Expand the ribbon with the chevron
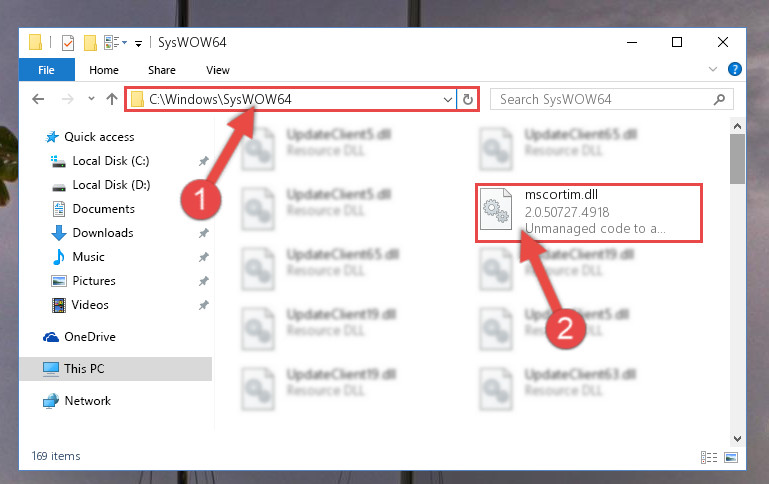The width and height of the screenshot is (769, 484). [713, 69]
